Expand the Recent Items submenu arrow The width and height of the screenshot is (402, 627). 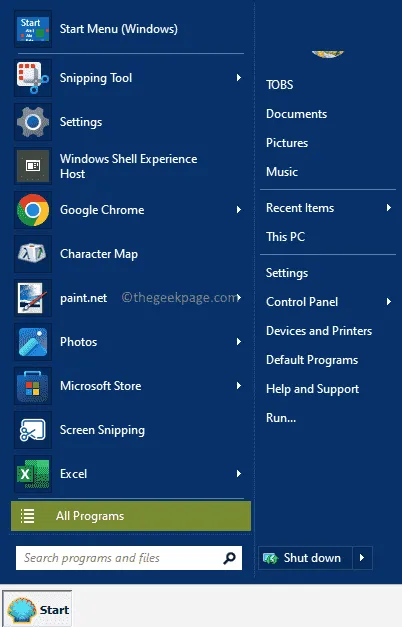tap(388, 208)
